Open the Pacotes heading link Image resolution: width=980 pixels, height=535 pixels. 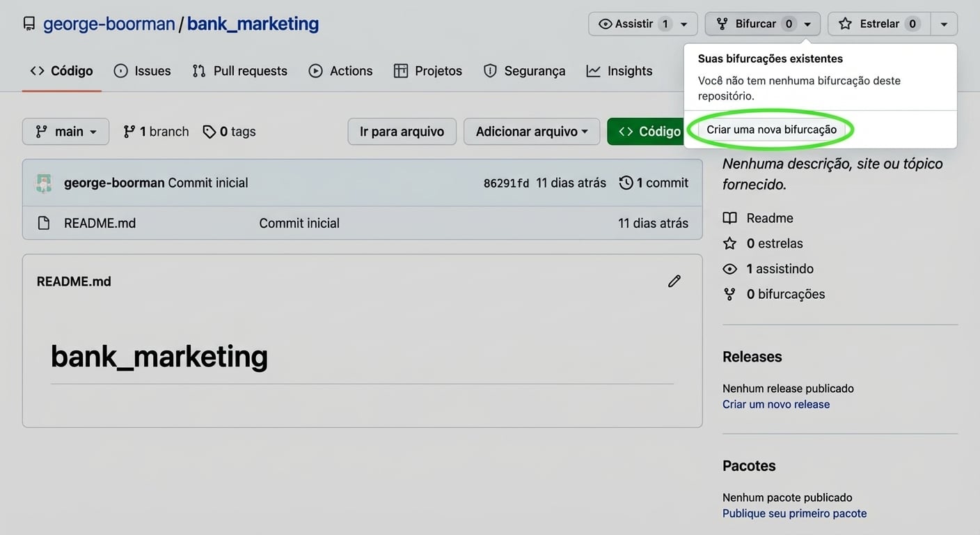click(749, 466)
